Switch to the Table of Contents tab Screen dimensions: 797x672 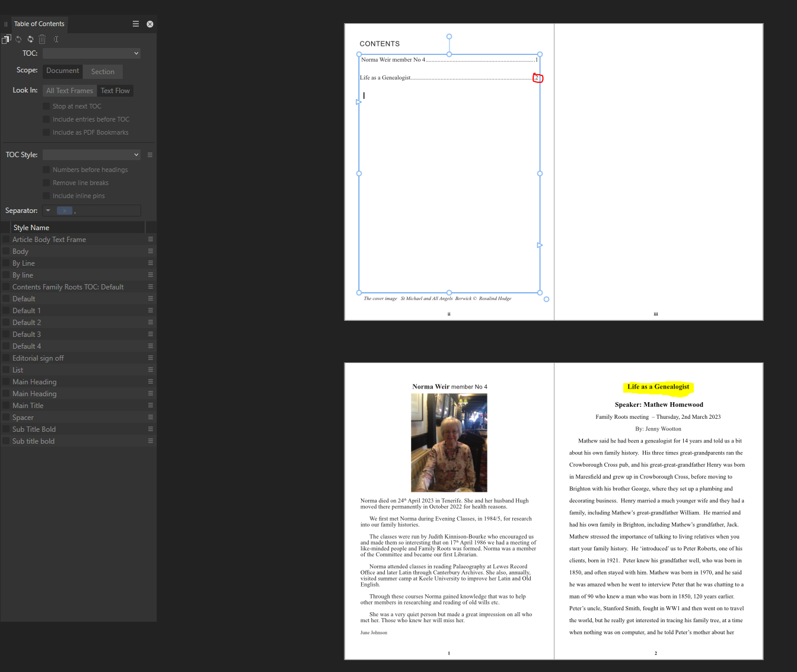click(x=39, y=24)
